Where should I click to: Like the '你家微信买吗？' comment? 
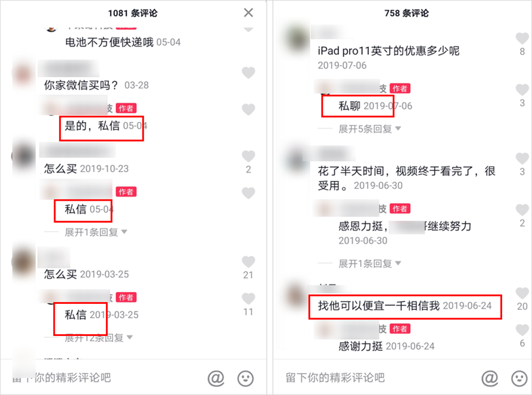pos(248,73)
